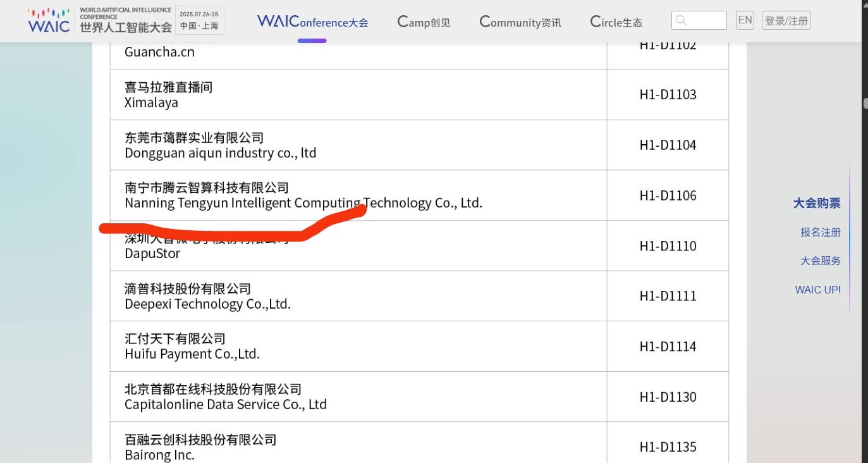Click the page scrollbar thumb

[865, 103]
